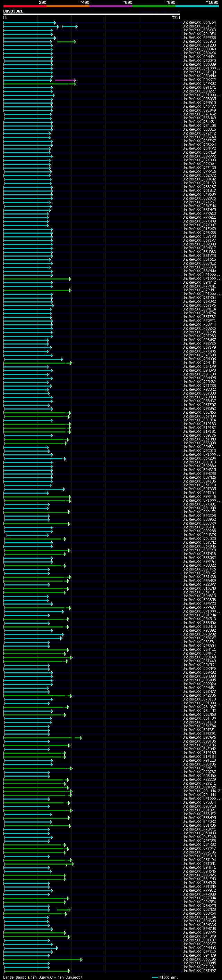The width and height of the screenshot is (222, 980).
Task: Select the UniRef100_C6T283 label
Action: point(199,45)
